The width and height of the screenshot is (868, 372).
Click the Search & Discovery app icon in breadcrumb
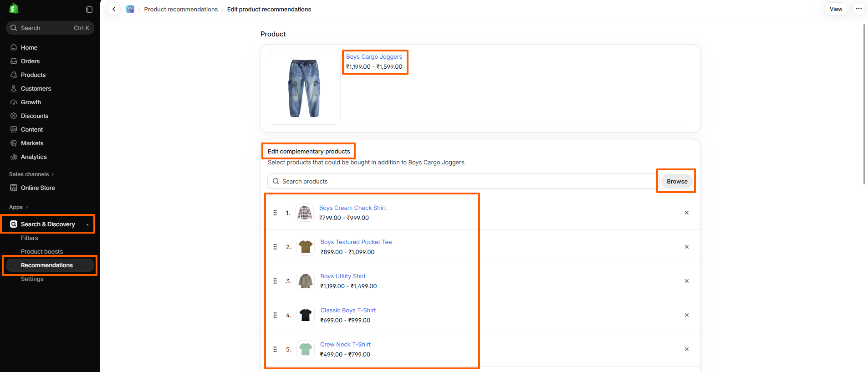point(130,9)
